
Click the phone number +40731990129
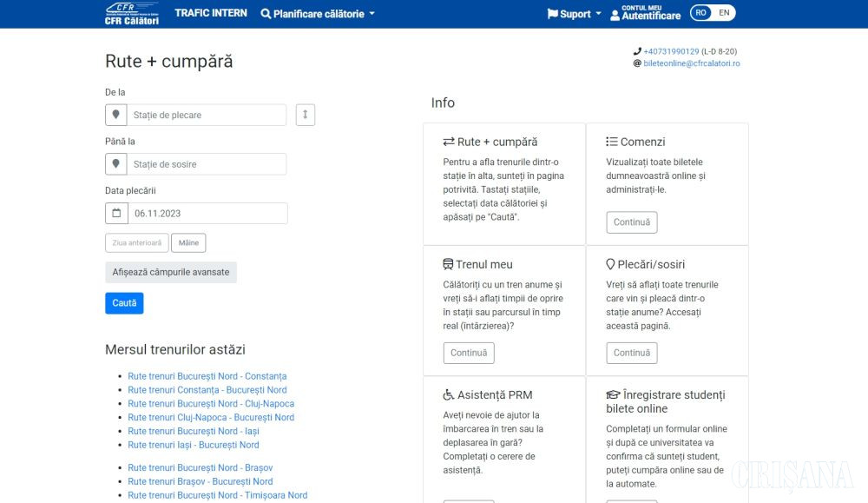coord(671,51)
